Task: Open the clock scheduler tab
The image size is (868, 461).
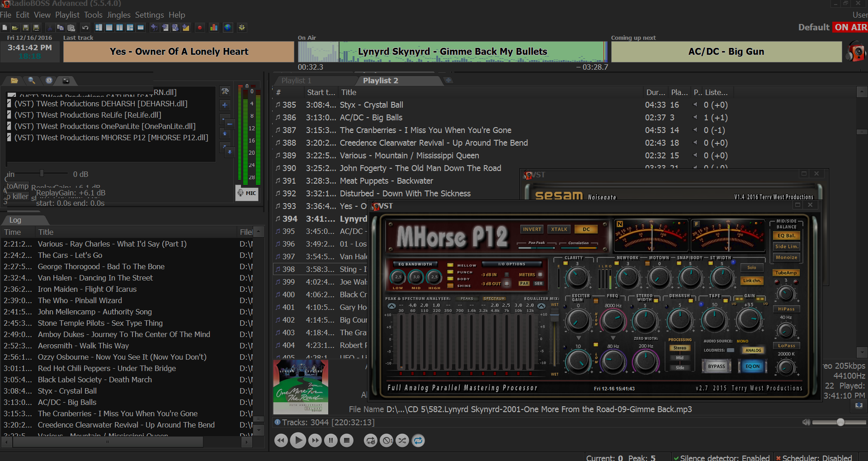Action: click(x=49, y=81)
